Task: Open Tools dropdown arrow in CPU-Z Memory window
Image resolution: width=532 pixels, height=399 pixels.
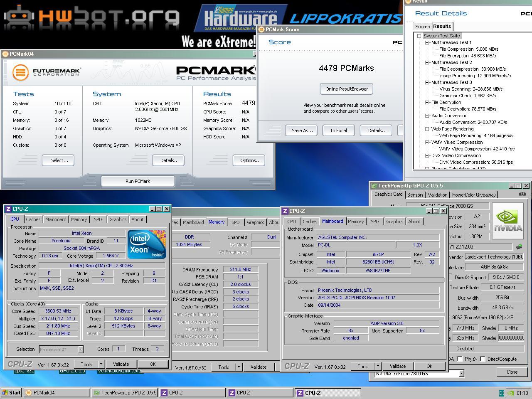Action: [x=239, y=367]
